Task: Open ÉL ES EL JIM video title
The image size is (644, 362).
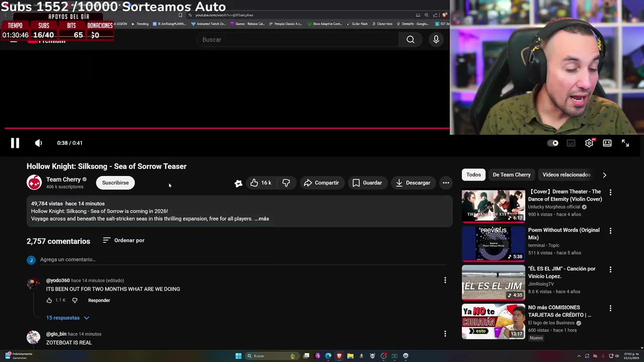Action: click(x=561, y=273)
